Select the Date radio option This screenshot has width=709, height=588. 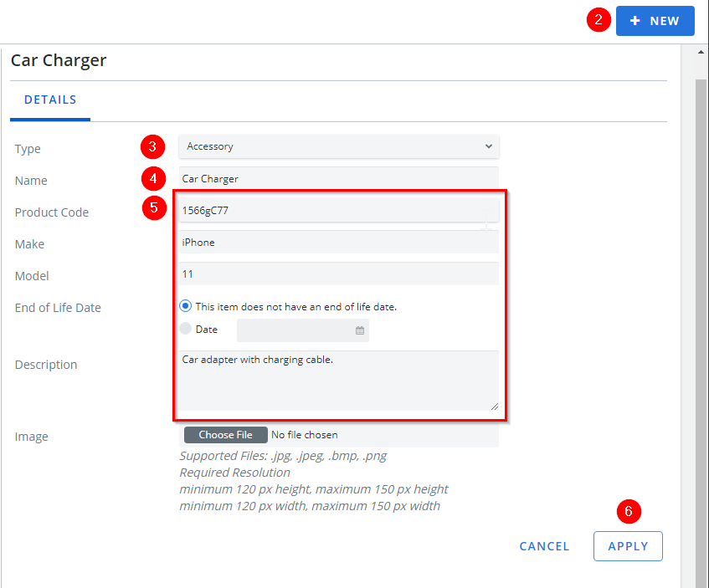[185, 329]
